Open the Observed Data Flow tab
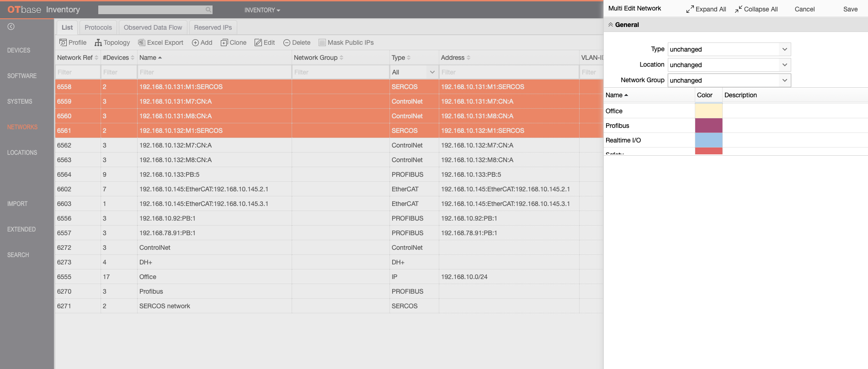This screenshot has width=868, height=369. pos(153,27)
